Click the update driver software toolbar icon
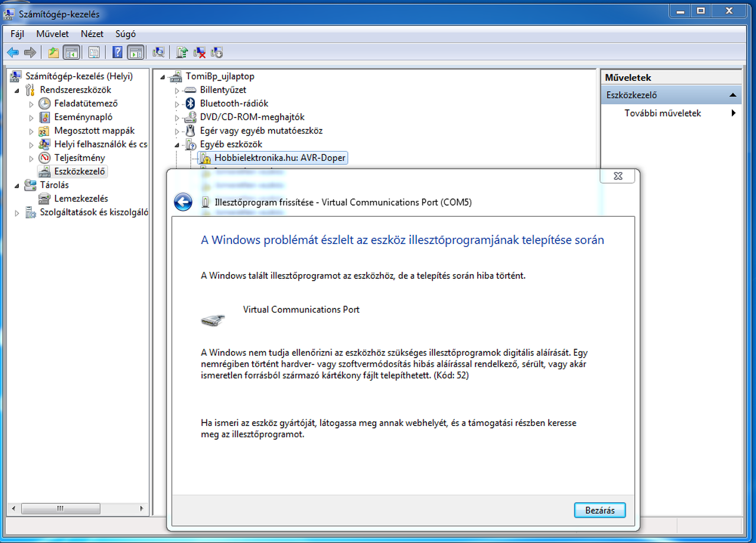This screenshot has width=756, height=543. pos(183,53)
